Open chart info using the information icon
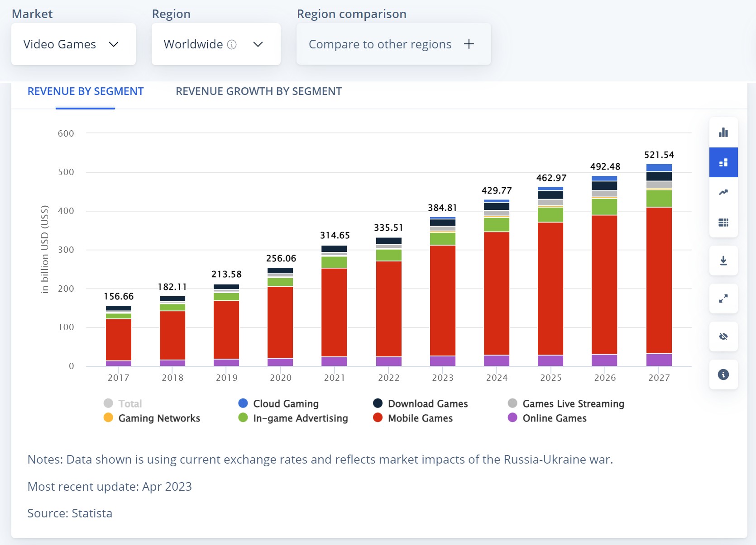This screenshot has height=545, width=756. [x=723, y=374]
